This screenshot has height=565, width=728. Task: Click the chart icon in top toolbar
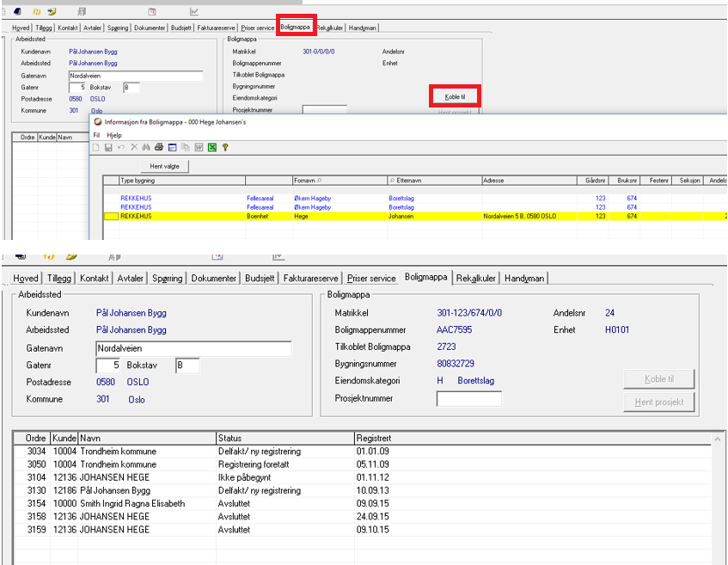(193, 12)
